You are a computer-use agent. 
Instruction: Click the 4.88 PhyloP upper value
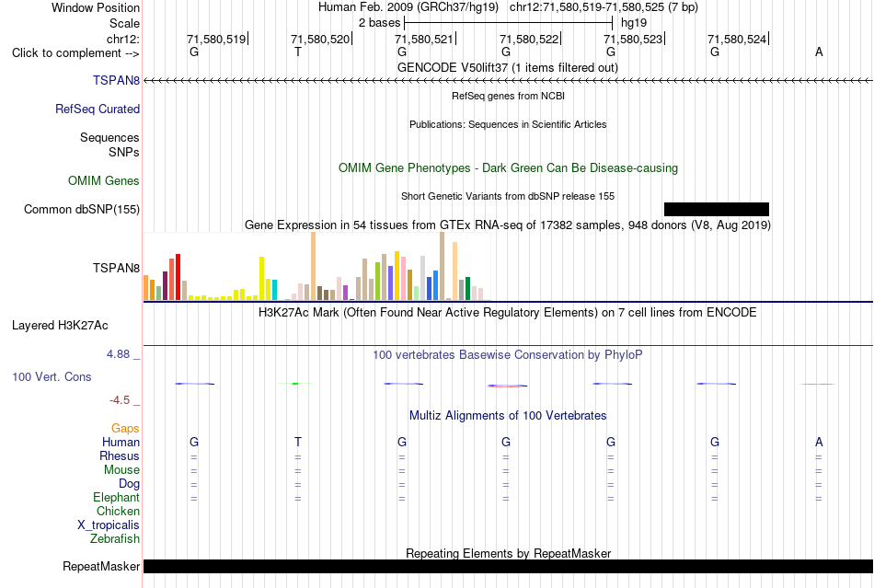point(119,354)
